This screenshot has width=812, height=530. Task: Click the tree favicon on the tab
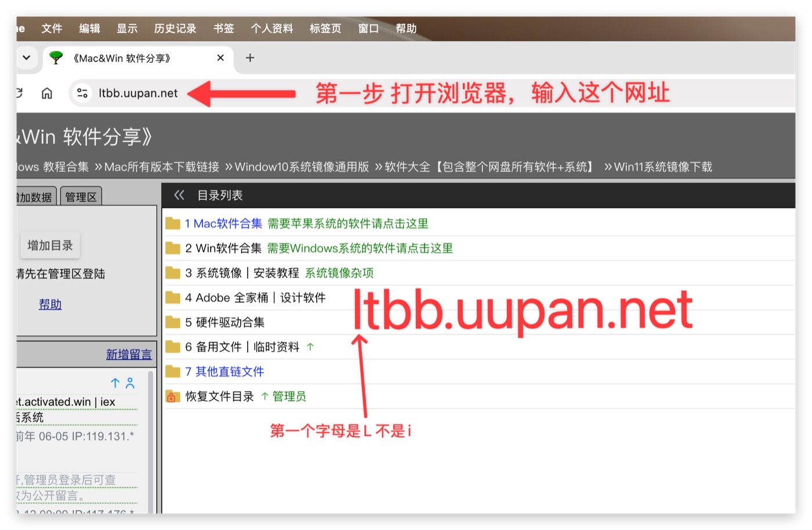click(x=56, y=58)
